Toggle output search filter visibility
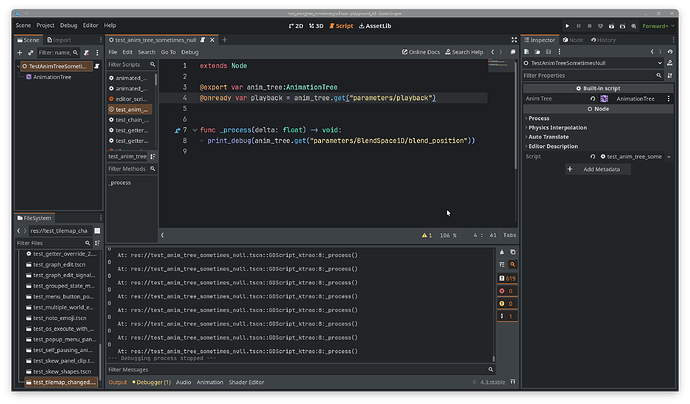 click(513, 264)
